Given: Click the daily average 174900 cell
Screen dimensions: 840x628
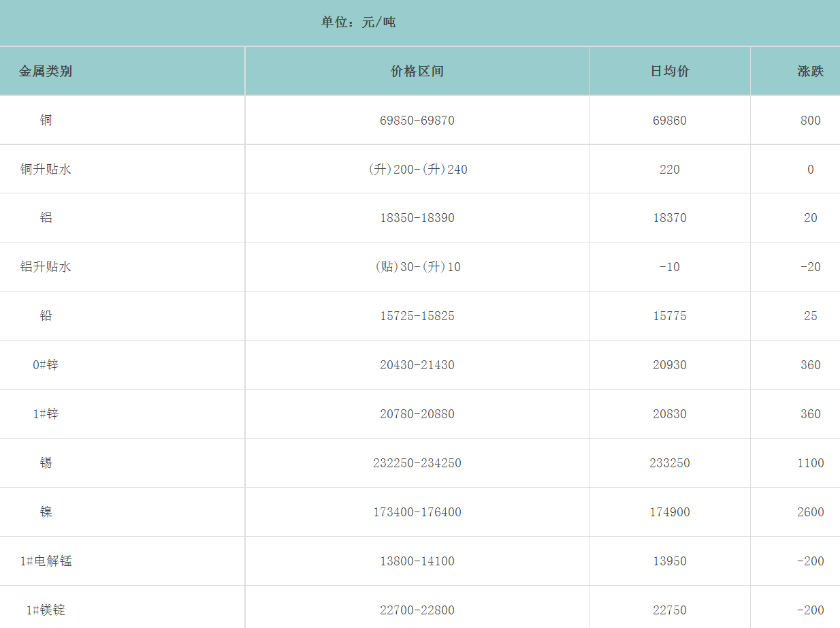Looking at the screenshot, I should pyautogui.click(x=670, y=512).
